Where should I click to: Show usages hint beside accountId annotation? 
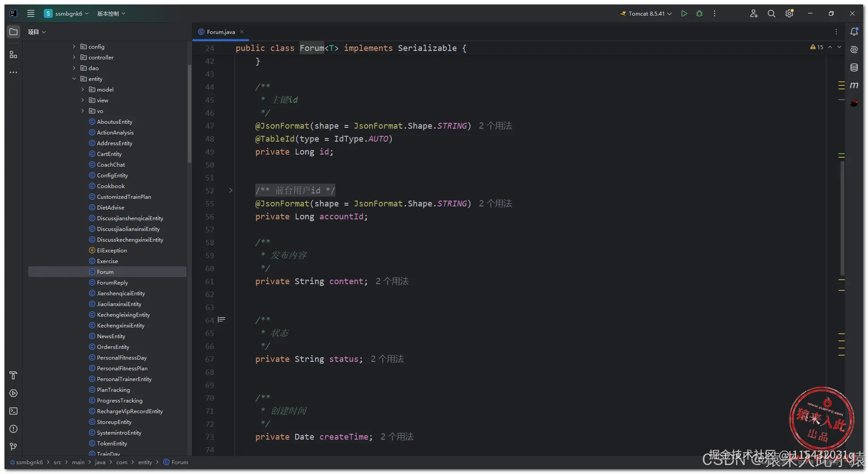click(495, 203)
